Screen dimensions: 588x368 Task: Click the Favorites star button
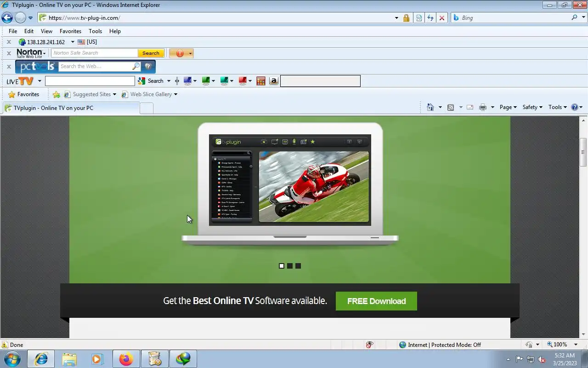(24, 94)
